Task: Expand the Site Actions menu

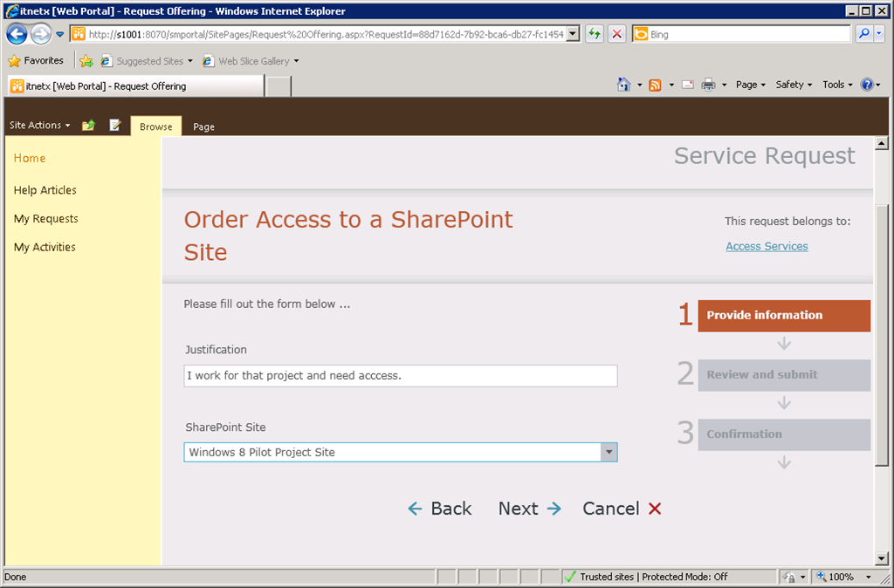Action: click(x=39, y=126)
